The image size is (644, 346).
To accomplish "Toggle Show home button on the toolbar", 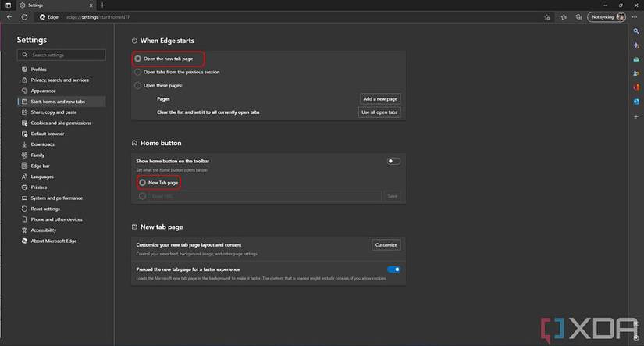I will [393, 161].
